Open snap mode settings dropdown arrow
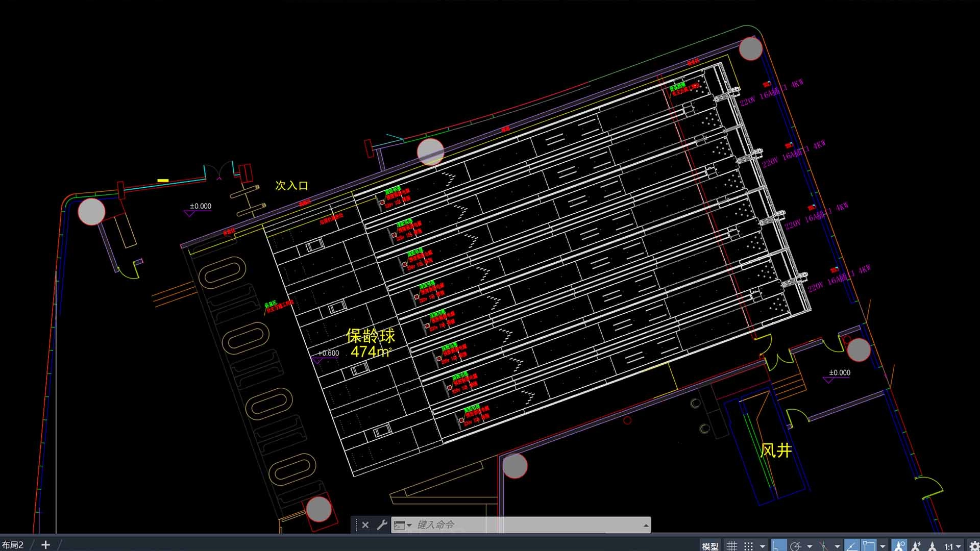 point(762,546)
